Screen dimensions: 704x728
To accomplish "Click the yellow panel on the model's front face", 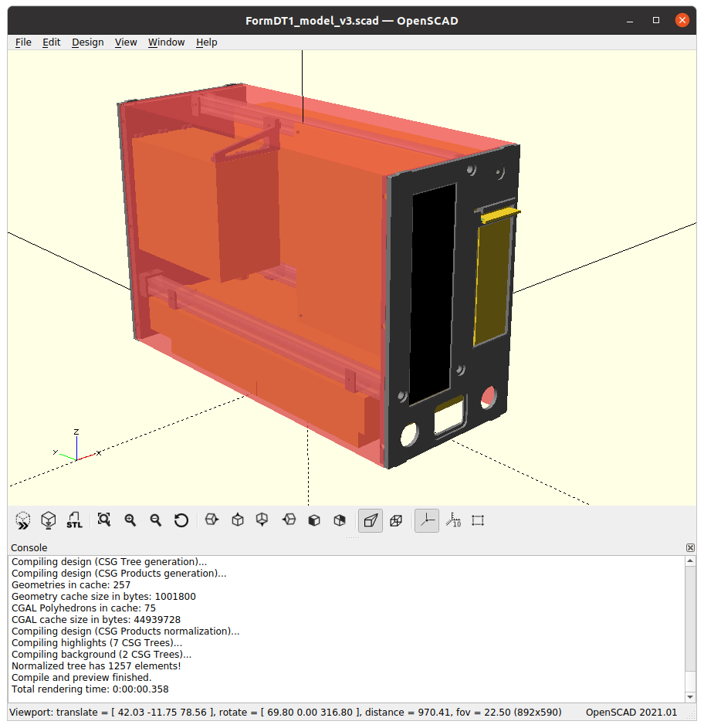I will [492, 281].
